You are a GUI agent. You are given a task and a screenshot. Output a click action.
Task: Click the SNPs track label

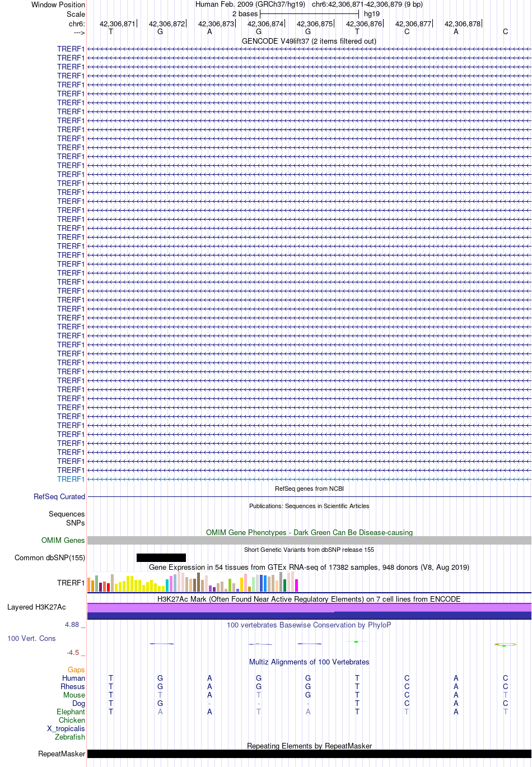[76, 523]
